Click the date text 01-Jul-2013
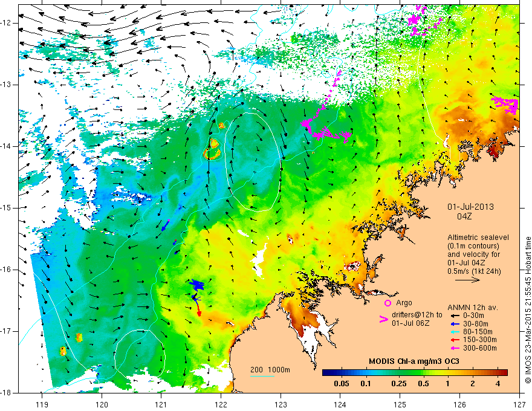 click(x=470, y=207)
